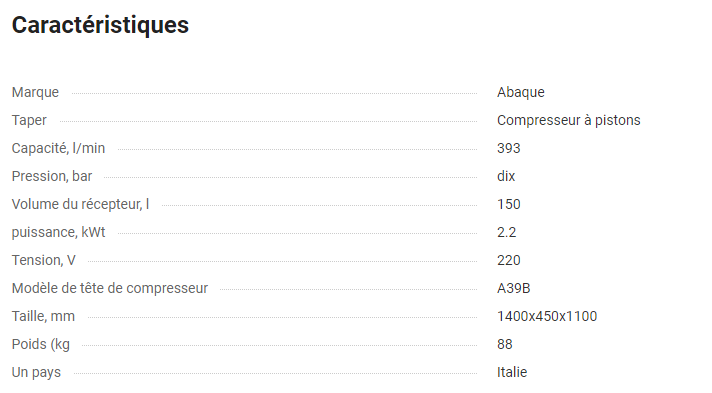Select the Taper label
712x393 pixels.
(29, 120)
